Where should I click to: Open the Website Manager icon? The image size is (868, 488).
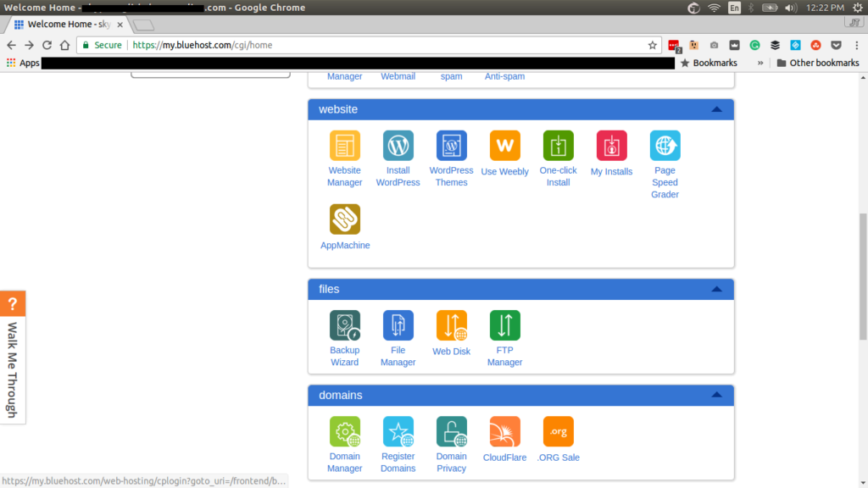(344, 146)
